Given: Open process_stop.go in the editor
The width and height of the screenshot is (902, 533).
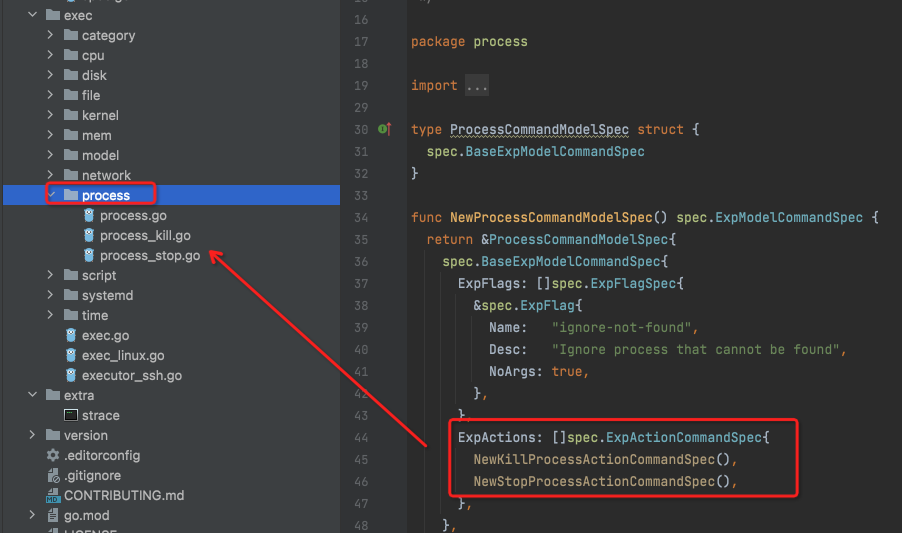Looking at the screenshot, I should (149, 256).
